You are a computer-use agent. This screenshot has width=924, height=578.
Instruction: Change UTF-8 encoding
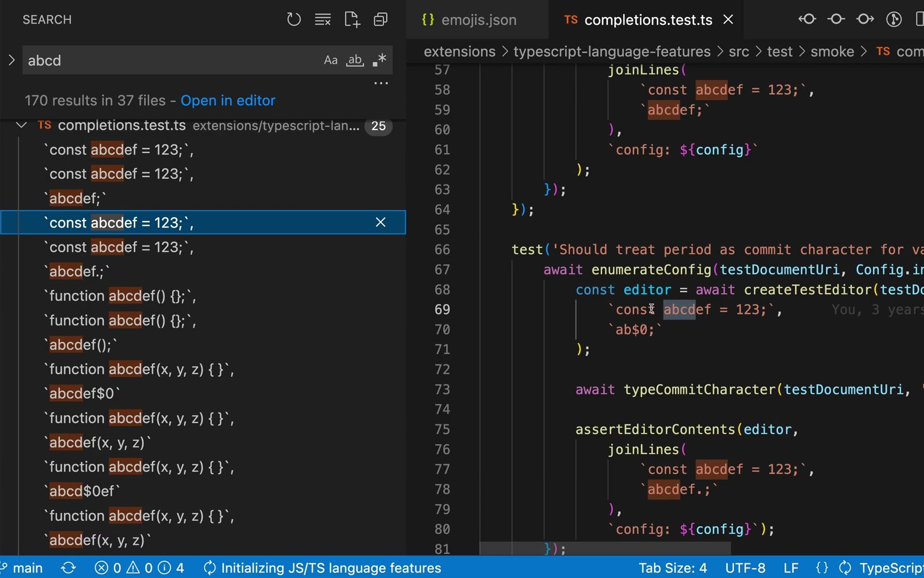(x=745, y=568)
